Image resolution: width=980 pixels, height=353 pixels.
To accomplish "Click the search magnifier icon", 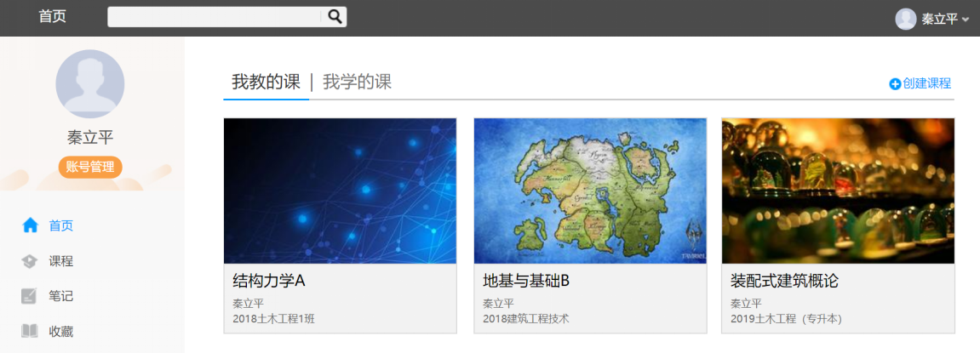I will pos(335,17).
